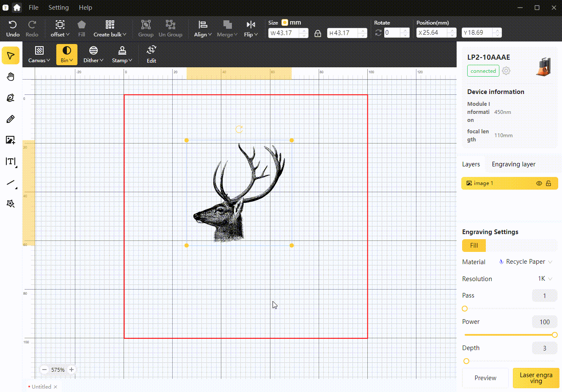Choose the Line drawing tool
562x392 pixels.
10,182
